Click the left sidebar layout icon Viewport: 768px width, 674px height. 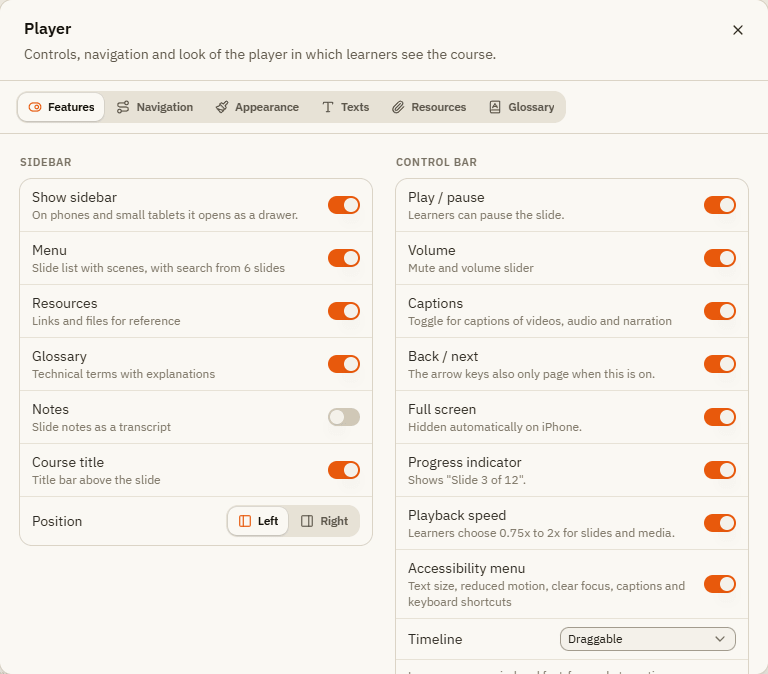coord(245,521)
